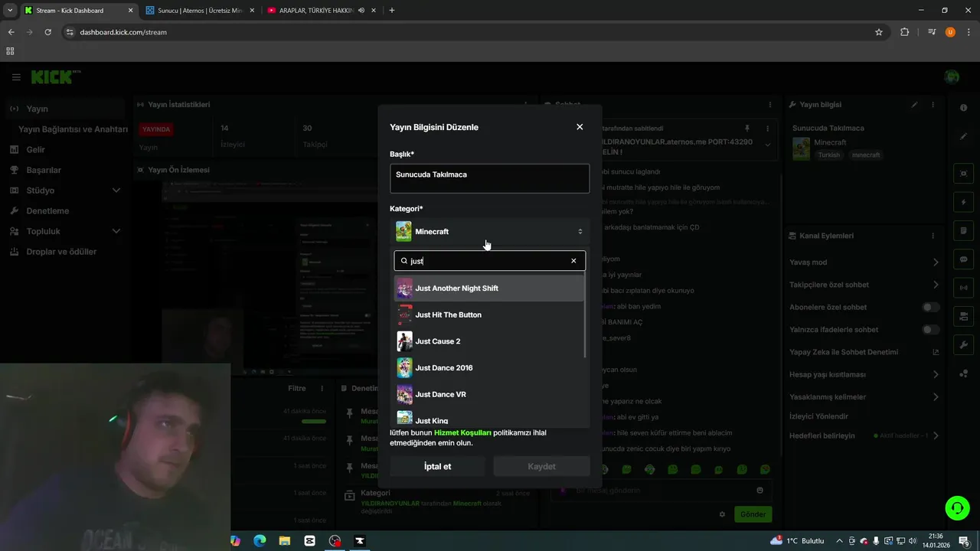The width and height of the screenshot is (980, 551).
Task: Click the Kaydet button
Action: coord(541,466)
